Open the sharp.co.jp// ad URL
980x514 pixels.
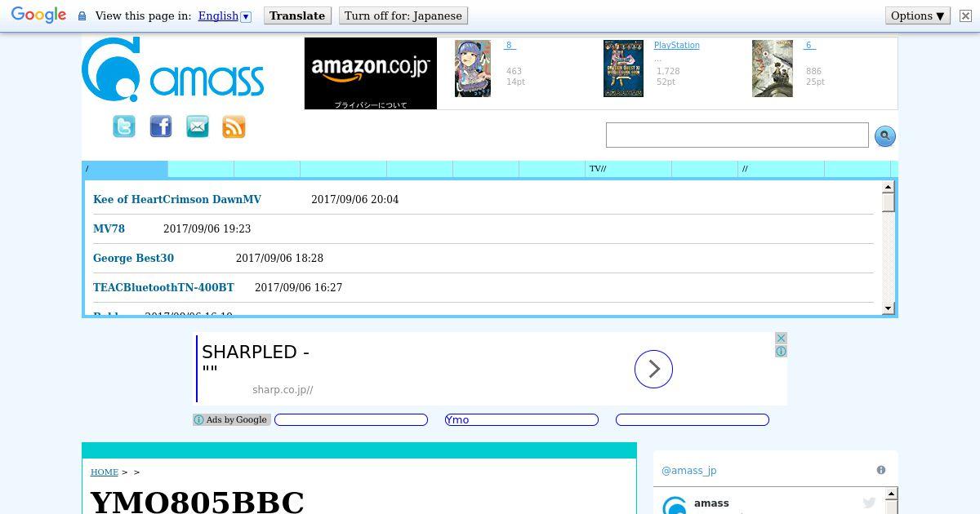coord(283,390)
